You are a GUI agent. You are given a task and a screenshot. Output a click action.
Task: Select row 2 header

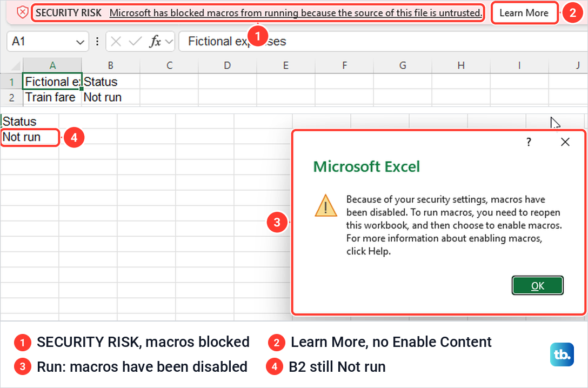[12, 97]
